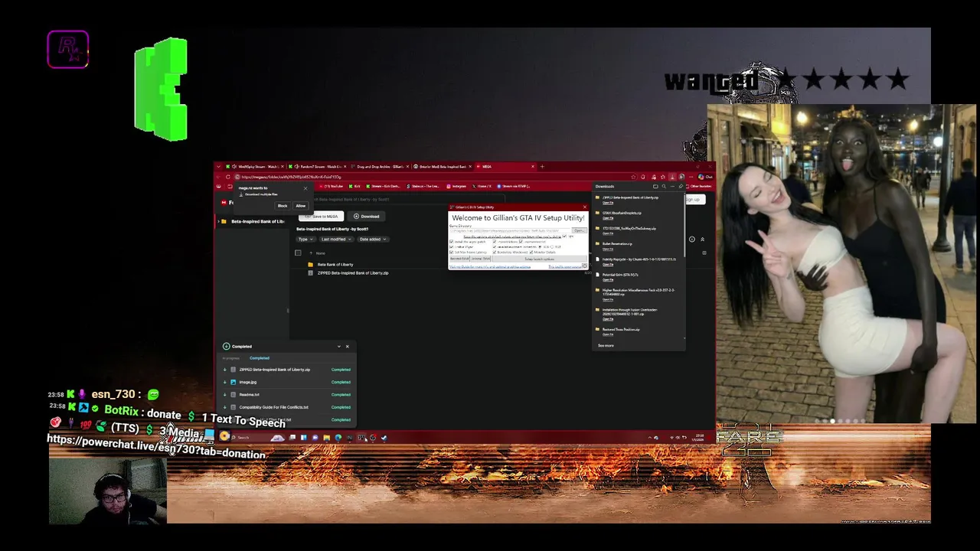Image resolution: width=980 pixels, height=551 pixels.
Task: Click the Save to MEGA button
Action: (x=321, y=216)
